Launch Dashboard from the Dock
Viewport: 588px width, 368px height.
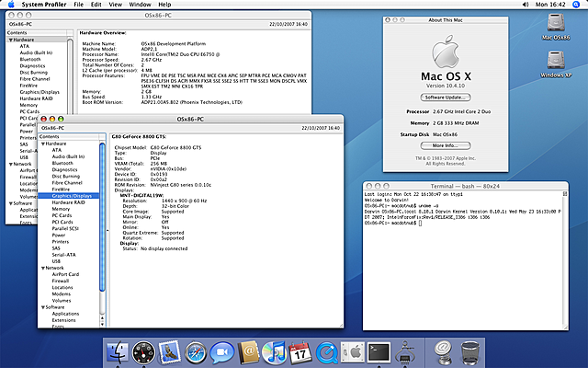point(143,352)
